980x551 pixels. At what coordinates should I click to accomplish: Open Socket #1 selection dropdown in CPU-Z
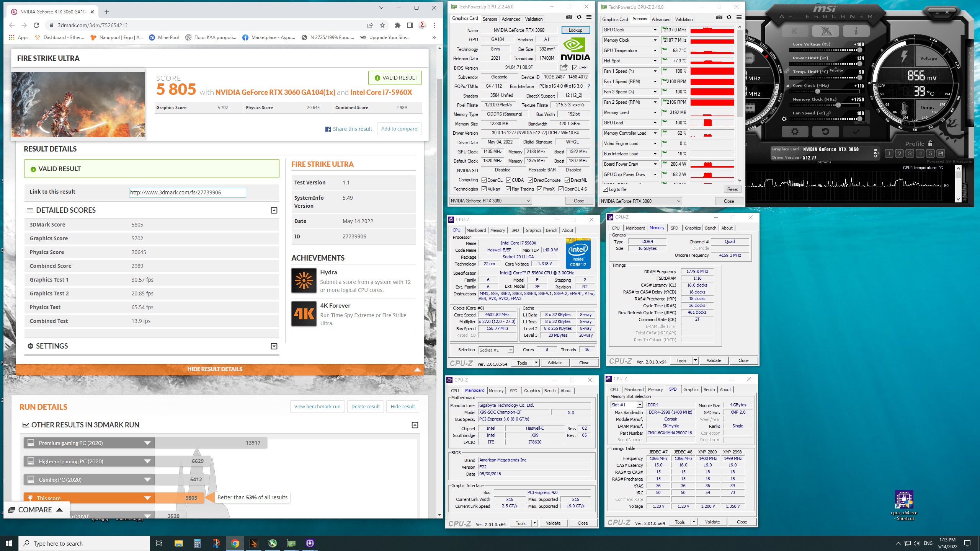[x=496, y=350]
